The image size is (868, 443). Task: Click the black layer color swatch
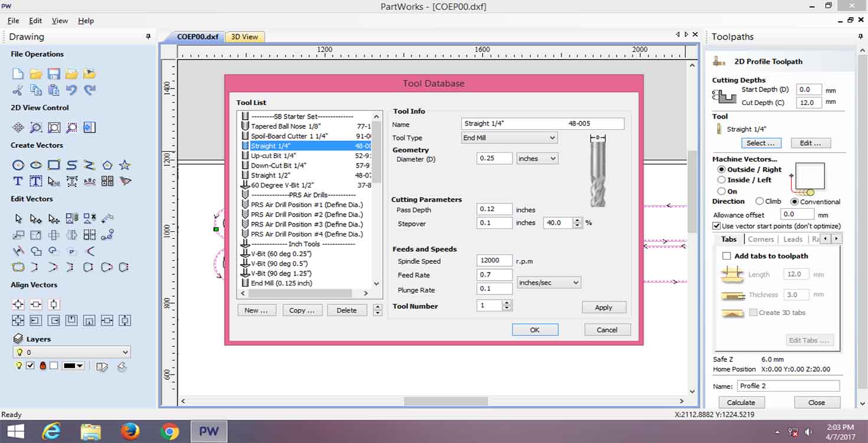[69, 366]
